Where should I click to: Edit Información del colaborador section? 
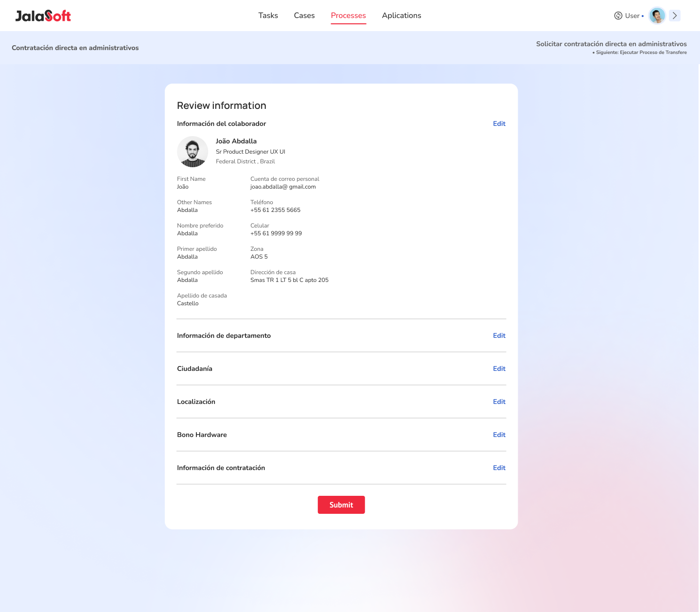pos(499,123)
